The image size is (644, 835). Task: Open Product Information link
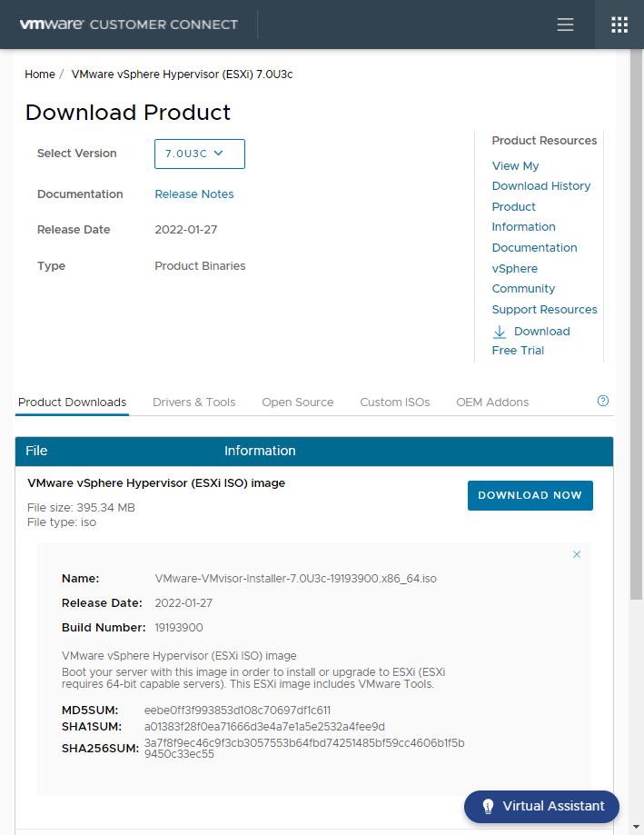(524, 217)
